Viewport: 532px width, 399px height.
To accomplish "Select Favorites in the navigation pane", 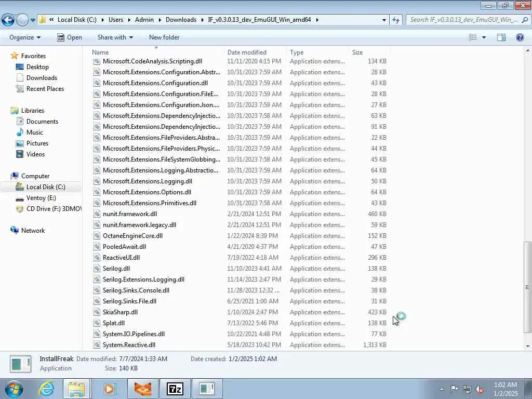I will click(x=33, y=56).
